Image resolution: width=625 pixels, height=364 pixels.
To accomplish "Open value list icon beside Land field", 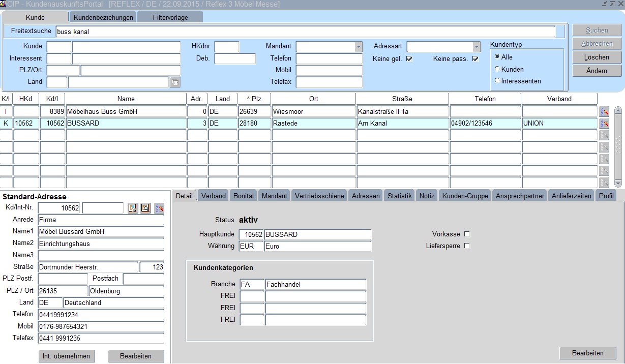I will (x=175, y=82).
